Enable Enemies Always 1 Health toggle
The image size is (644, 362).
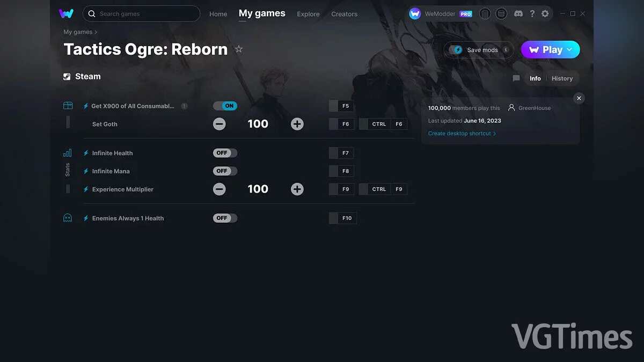tap(225, 218)
